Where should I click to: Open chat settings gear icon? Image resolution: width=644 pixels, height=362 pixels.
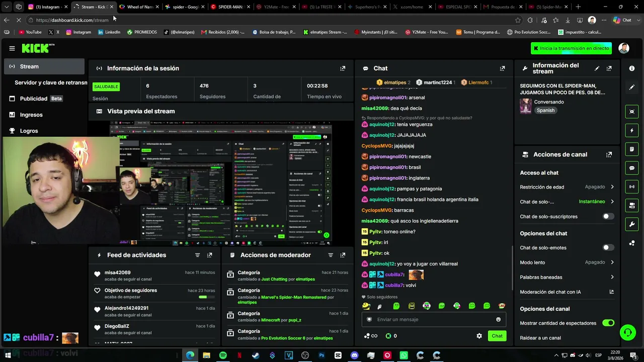pos(479,336)
